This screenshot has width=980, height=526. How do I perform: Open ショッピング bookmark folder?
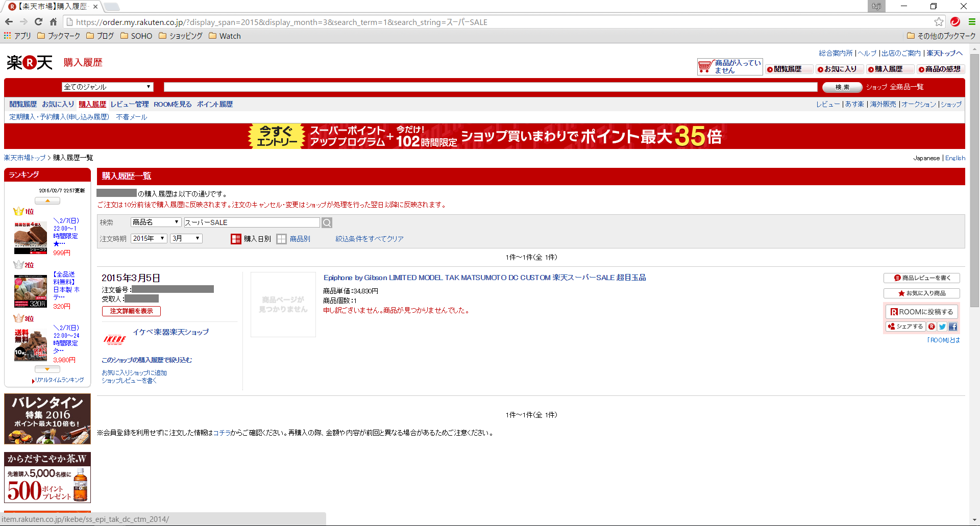click(181, 36)
